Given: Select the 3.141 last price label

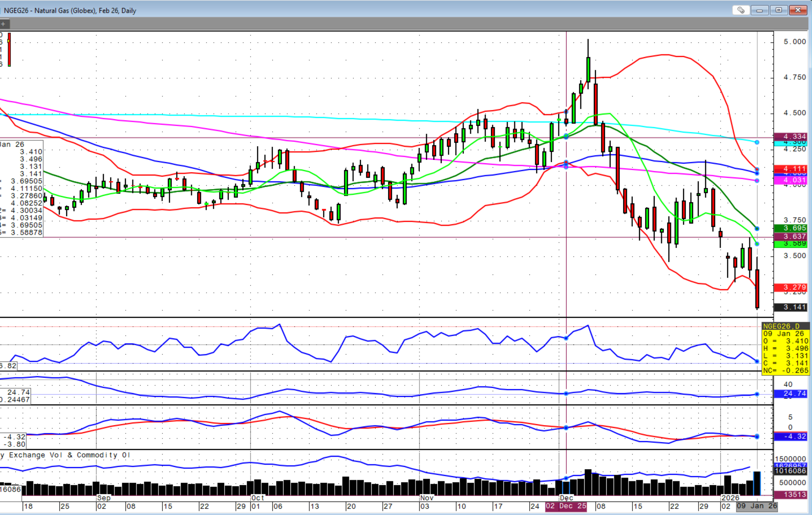Looking at the screenshot, I should [790, 307].
